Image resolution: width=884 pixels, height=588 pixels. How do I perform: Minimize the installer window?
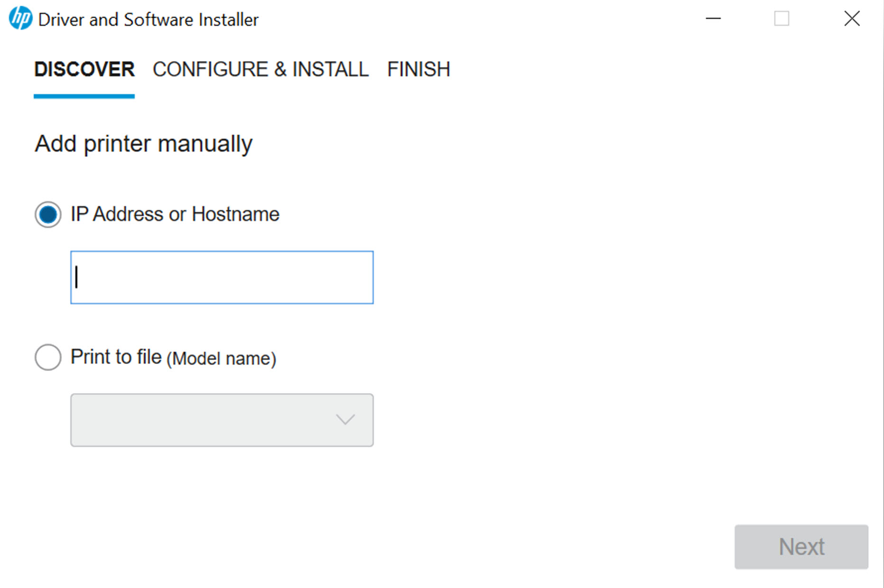pyautogui.click(x=713, y=19)
